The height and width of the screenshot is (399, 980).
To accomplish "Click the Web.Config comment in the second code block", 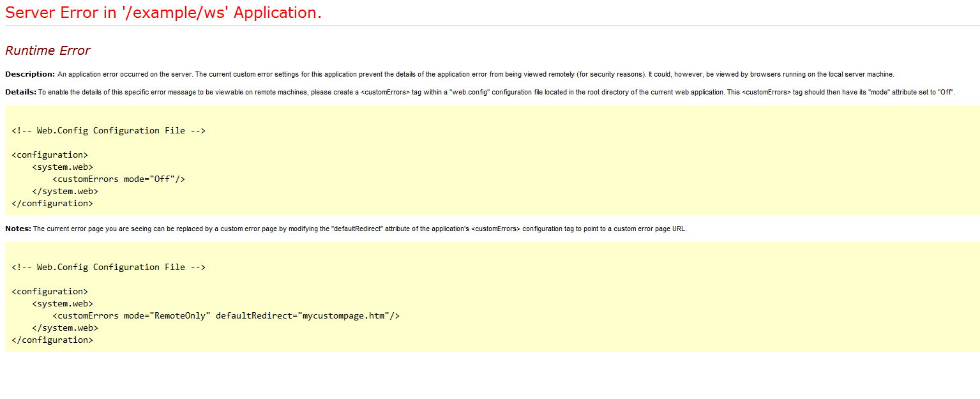I will [109, 267].
